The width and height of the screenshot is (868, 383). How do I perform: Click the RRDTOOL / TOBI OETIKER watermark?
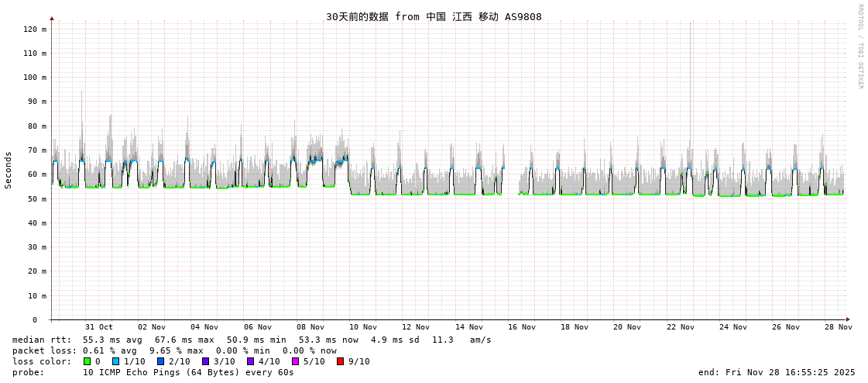click(x=859, y=47)
